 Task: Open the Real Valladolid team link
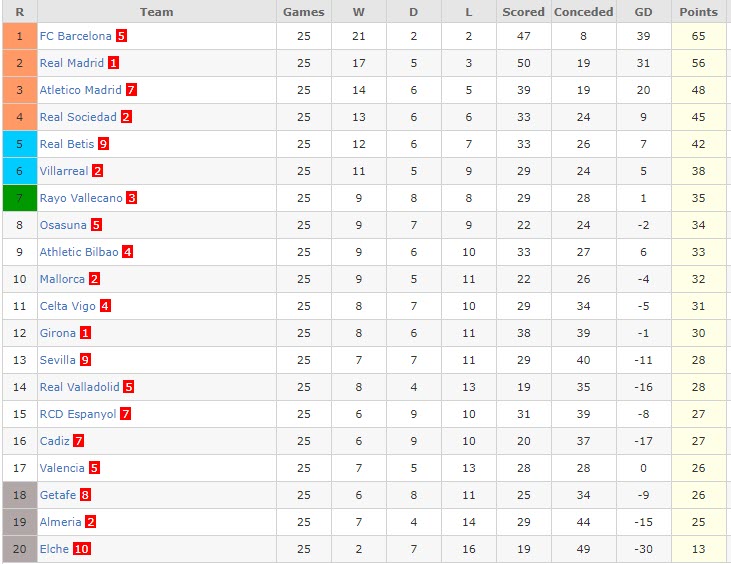pyautogui.click(x=79, y=387)
